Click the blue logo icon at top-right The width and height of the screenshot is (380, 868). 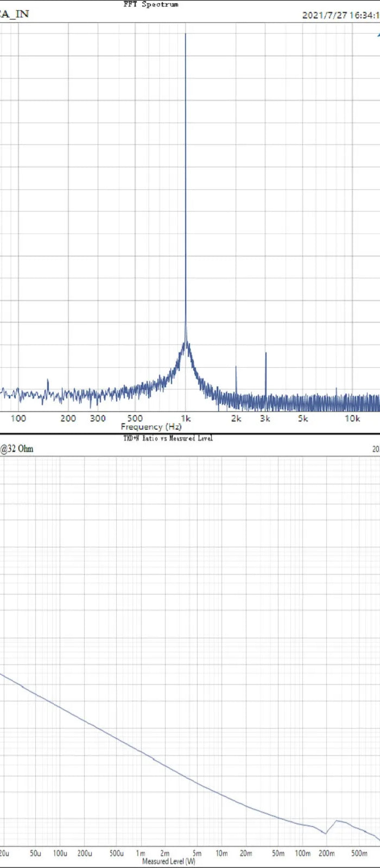pyautogui.click(x=377, y=34)
